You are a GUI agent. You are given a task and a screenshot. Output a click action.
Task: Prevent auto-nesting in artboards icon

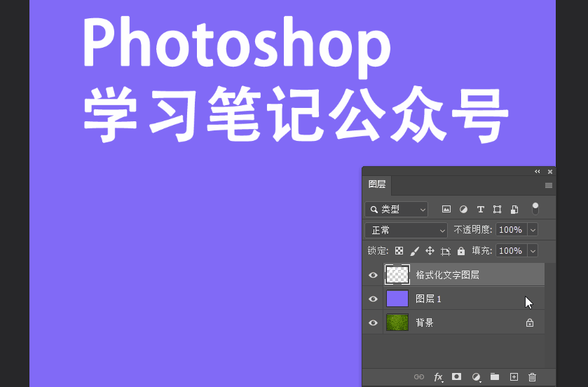pyautogui.click(x=446, y=251)
